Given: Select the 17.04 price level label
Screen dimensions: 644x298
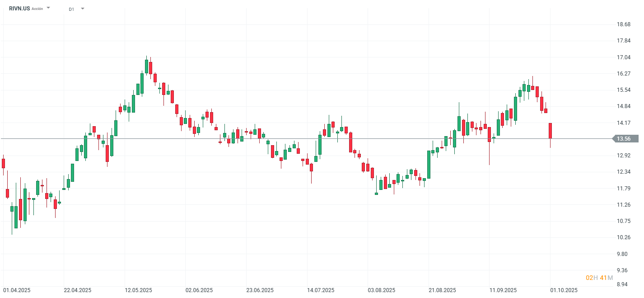Looking at the screenshot, I should pos(624,57).
